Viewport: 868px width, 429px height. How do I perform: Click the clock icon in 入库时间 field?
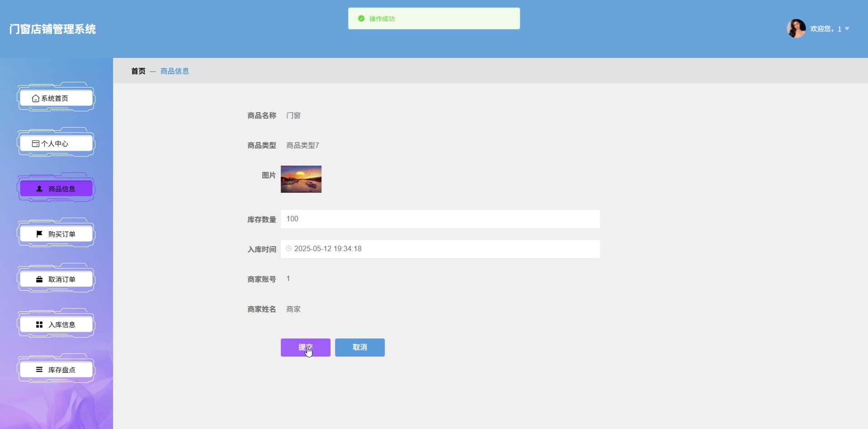tap(289, 248)
